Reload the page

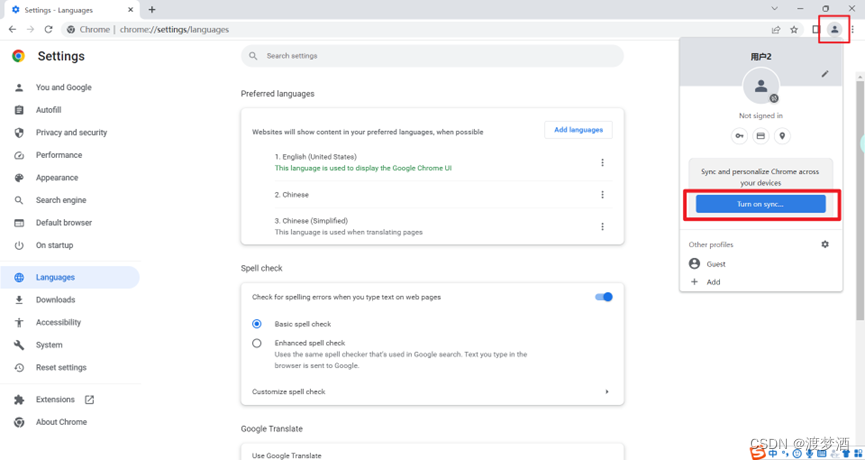click(x=48, y=30)
